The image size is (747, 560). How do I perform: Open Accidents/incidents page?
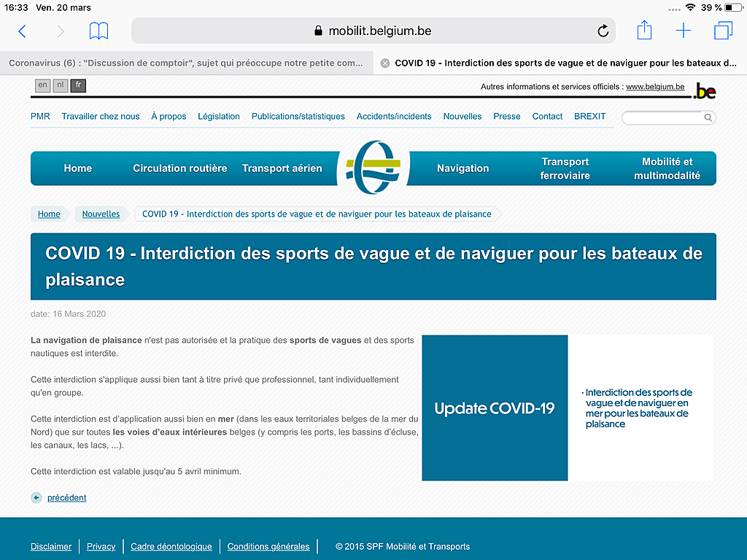coord(394,116)
